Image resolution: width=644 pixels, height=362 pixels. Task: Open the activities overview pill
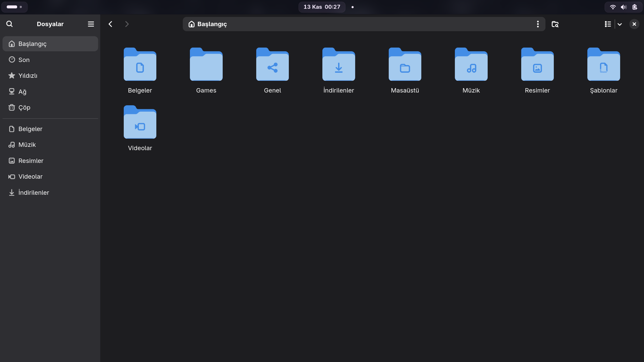tap(14, 7)
